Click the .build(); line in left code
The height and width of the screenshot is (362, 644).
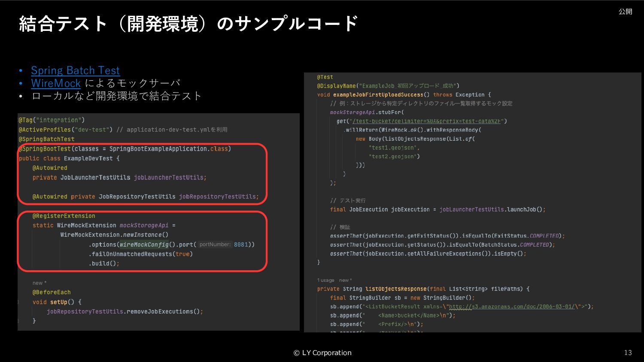[x=104, y=263]
